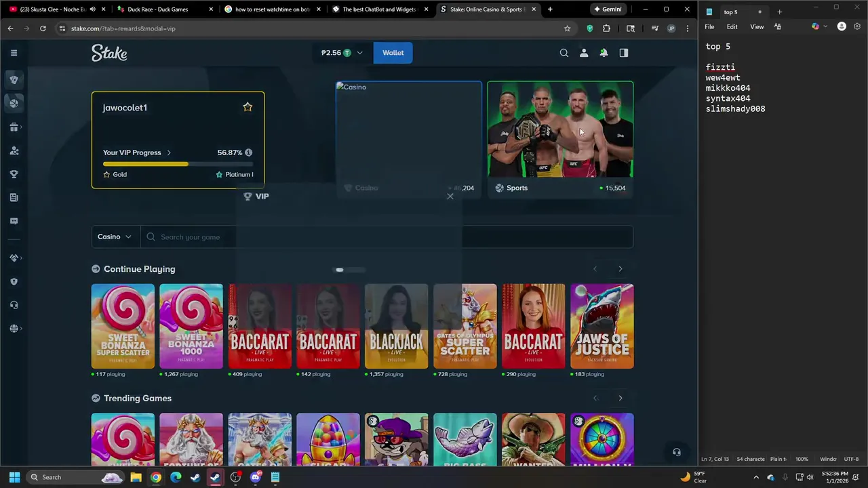Show next Continue Playing games
The image size is (868, 488).
pos(620,269)
